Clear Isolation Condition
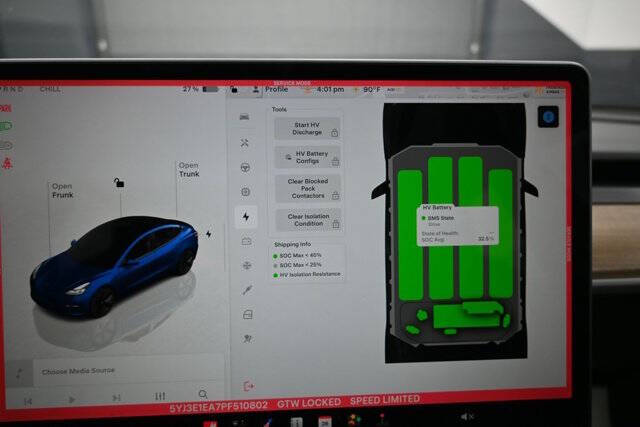 [309, 220]
